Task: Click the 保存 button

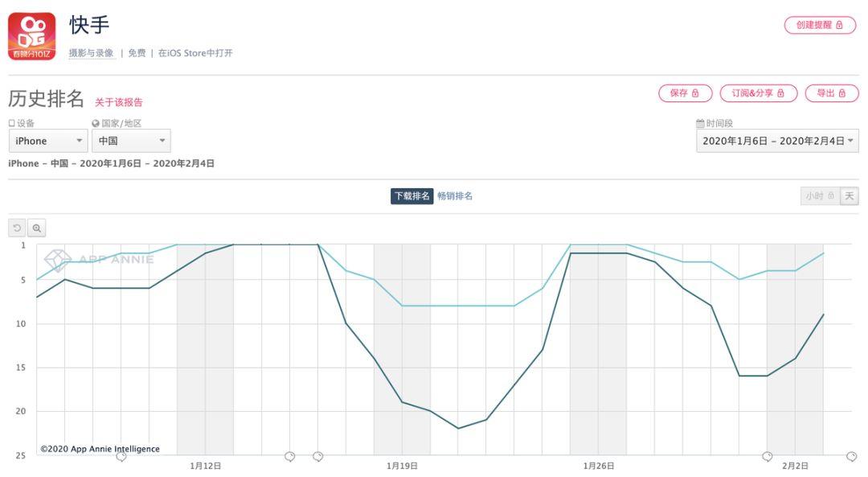Action: (x=685, y=93)
